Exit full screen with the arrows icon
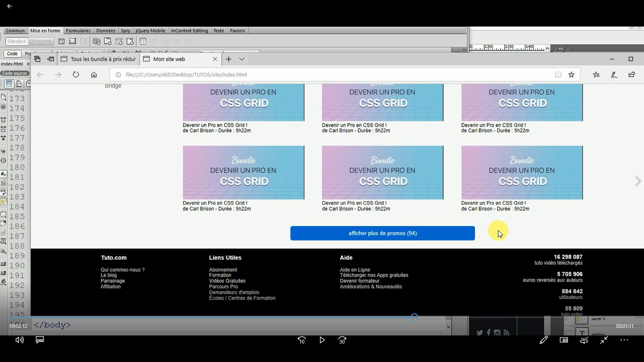Screen dimensions: 644x362 pos(604,340)
